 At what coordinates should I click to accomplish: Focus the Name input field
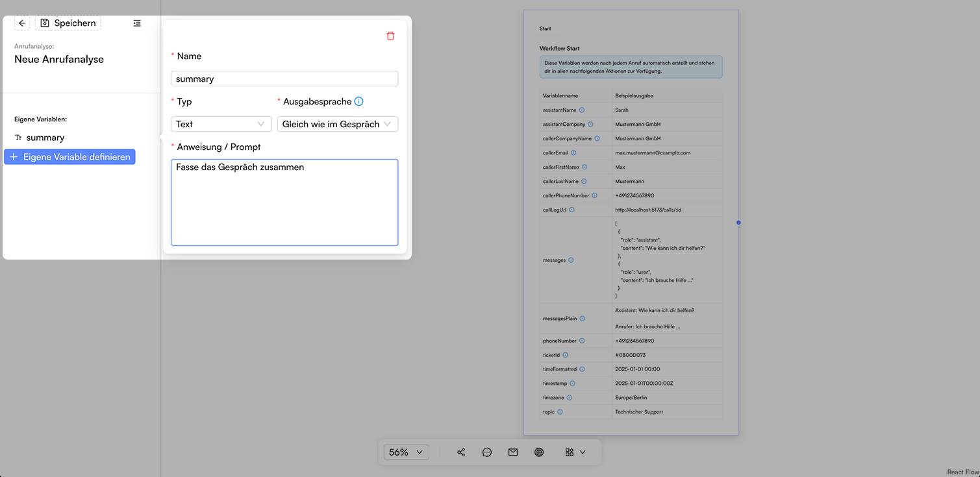click(284, 79)
